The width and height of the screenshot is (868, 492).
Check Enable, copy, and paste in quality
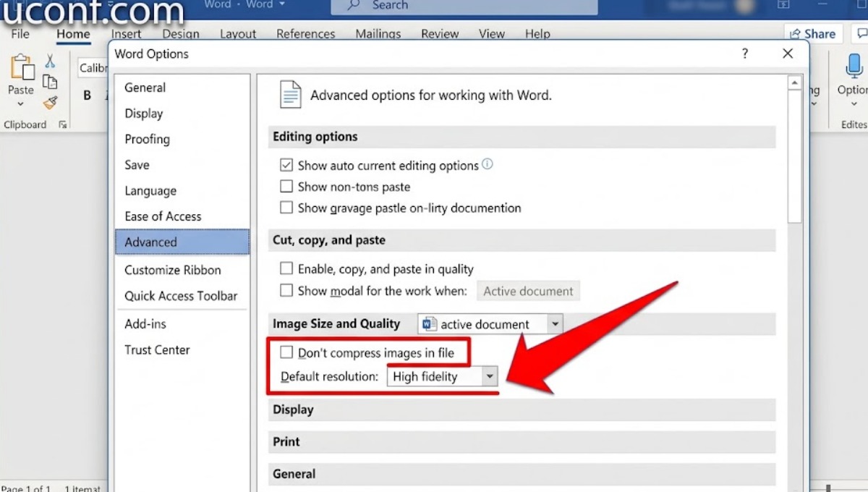(286, 268)
